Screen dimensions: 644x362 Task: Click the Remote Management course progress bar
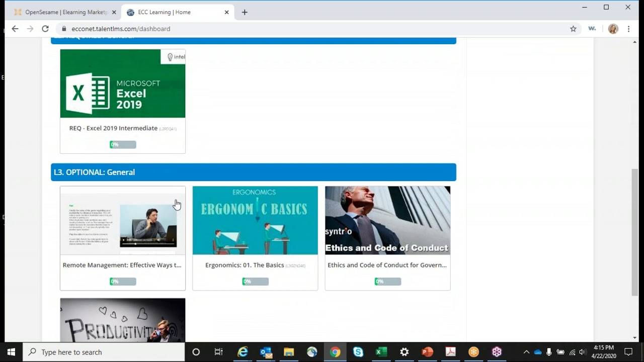[x=123, y=281]
